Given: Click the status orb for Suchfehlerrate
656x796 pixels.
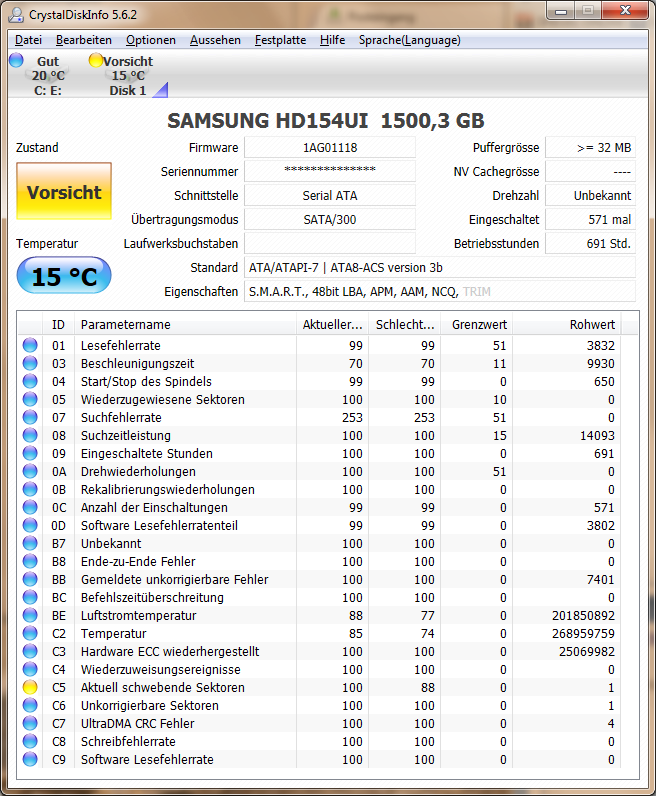Looking at the screenshot, I should [30, 417].
